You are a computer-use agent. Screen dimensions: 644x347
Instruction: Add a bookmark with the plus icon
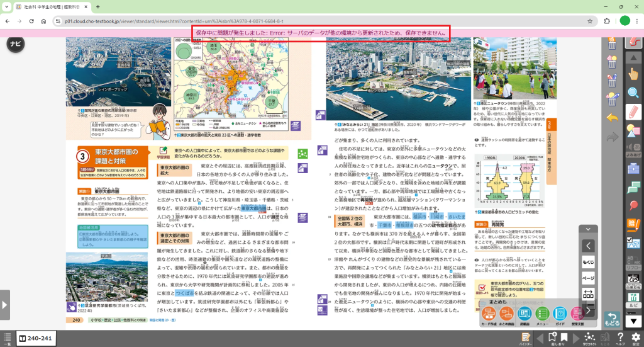pyautogui.click(x=553, y=338)
